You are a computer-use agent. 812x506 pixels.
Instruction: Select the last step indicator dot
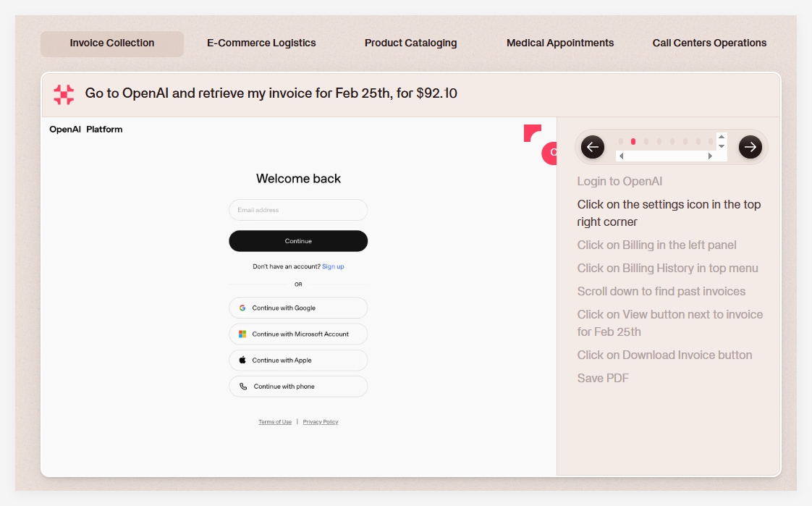[x=711, y=142]
